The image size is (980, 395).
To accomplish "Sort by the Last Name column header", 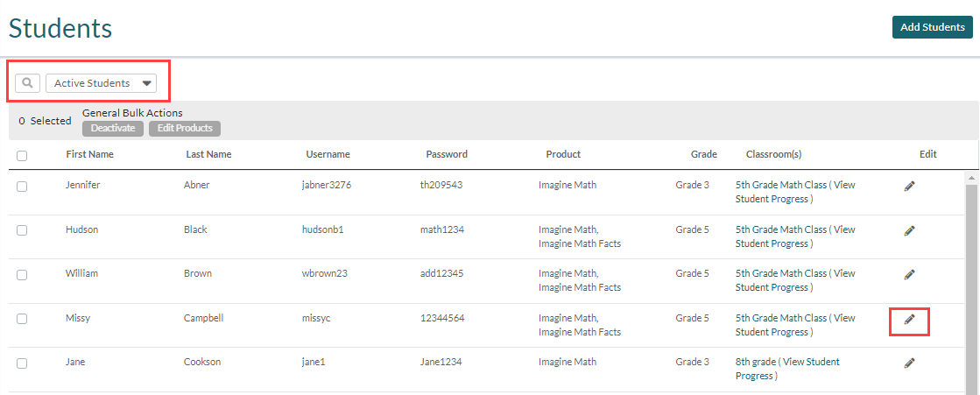I will (208, 154).
